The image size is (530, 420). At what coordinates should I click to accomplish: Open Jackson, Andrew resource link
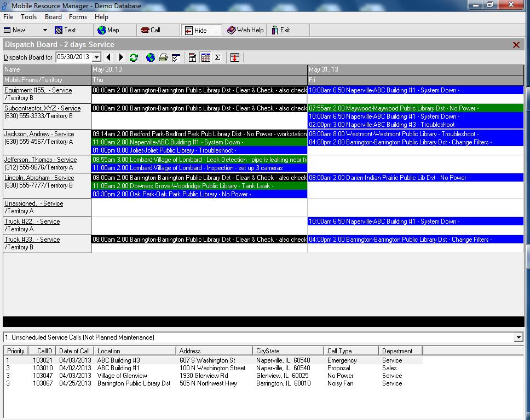39,133
